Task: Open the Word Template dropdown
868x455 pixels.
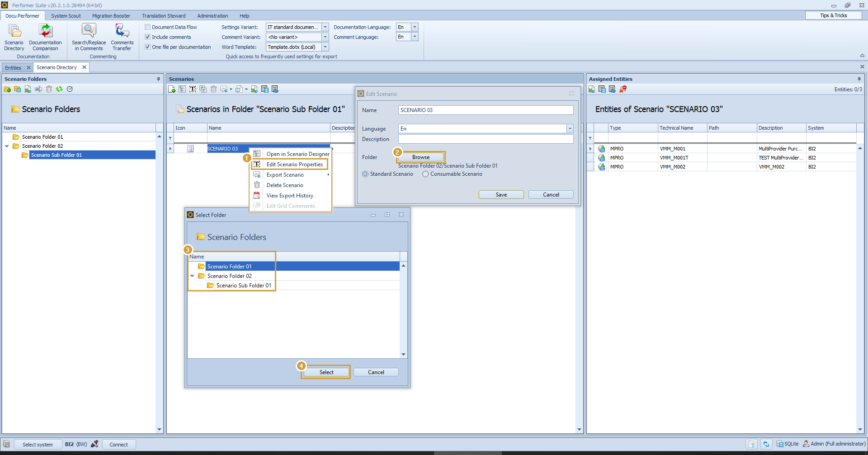Action: pyautogui.click(x=325, y=47)
